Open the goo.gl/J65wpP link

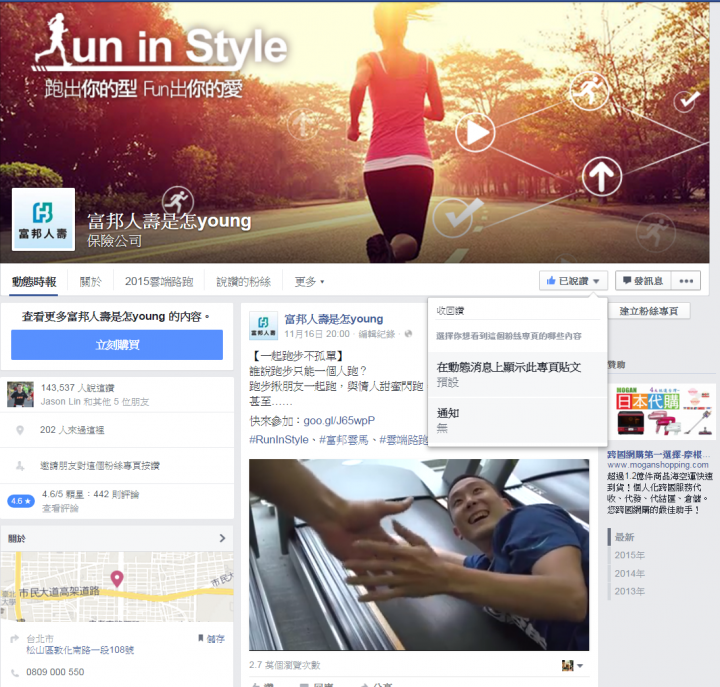339,420
